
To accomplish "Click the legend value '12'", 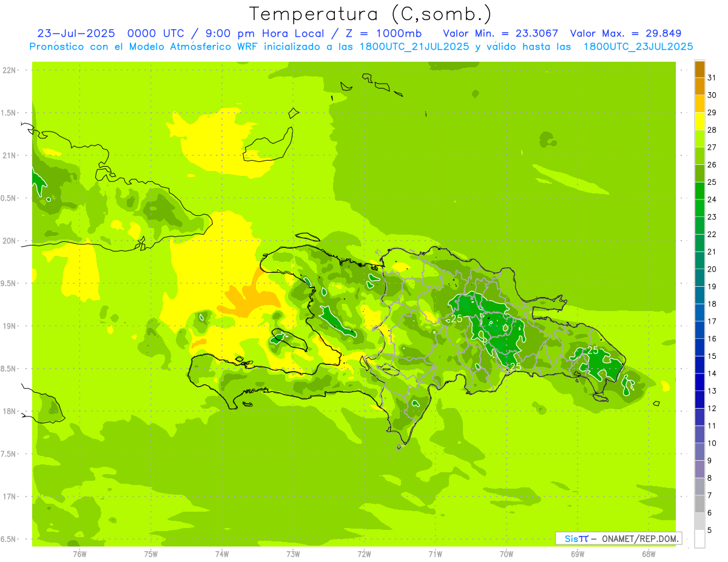I will (712, 408).
